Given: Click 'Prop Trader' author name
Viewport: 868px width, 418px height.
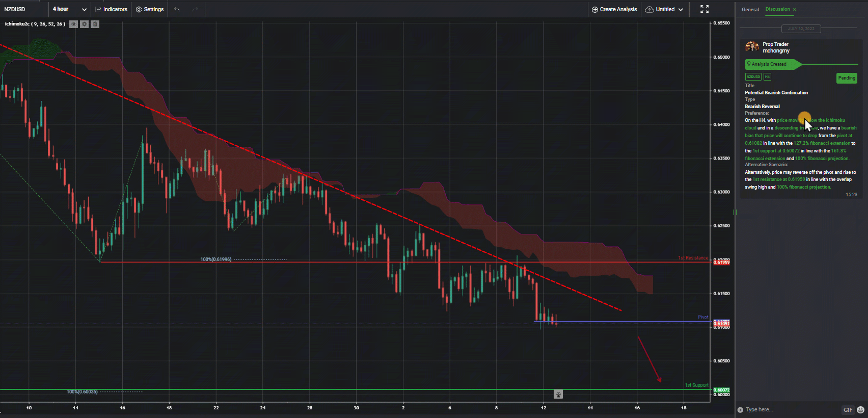Looking at the screenshot, I should click(775, 44).
